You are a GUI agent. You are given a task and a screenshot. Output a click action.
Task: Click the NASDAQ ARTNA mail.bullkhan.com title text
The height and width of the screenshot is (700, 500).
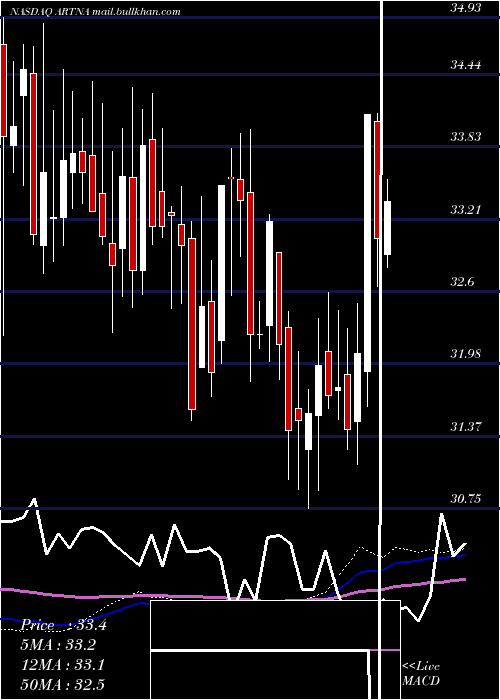click(95, 12)
